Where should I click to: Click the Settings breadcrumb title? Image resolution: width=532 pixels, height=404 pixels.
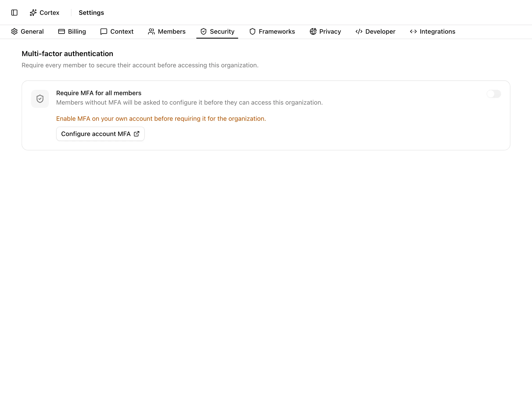pyautogui.click(x=91, y=13)
